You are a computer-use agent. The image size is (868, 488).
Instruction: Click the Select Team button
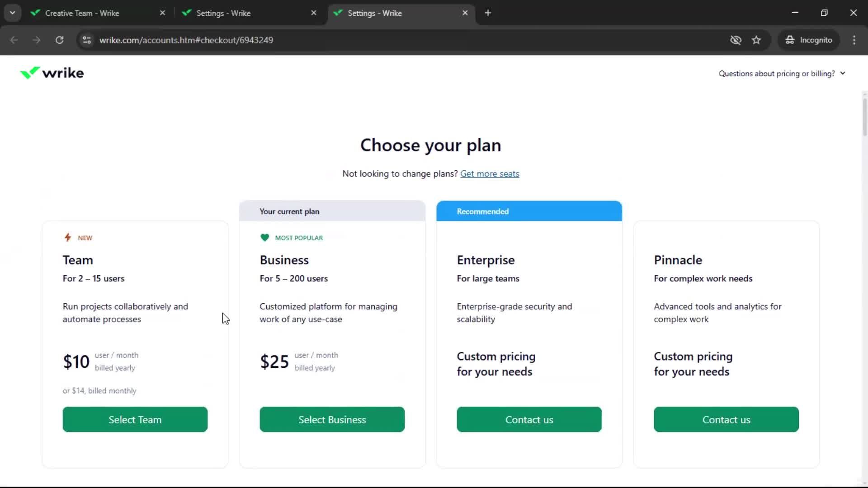point(135,420)
